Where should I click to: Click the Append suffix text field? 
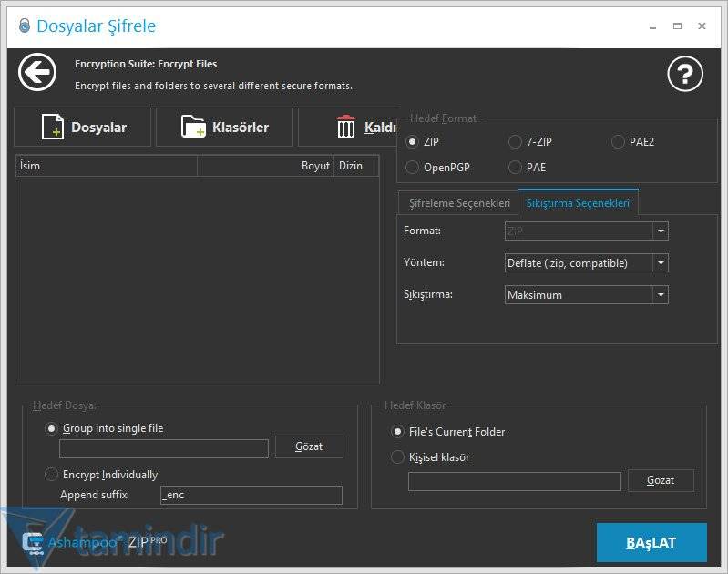coord(251,495)
